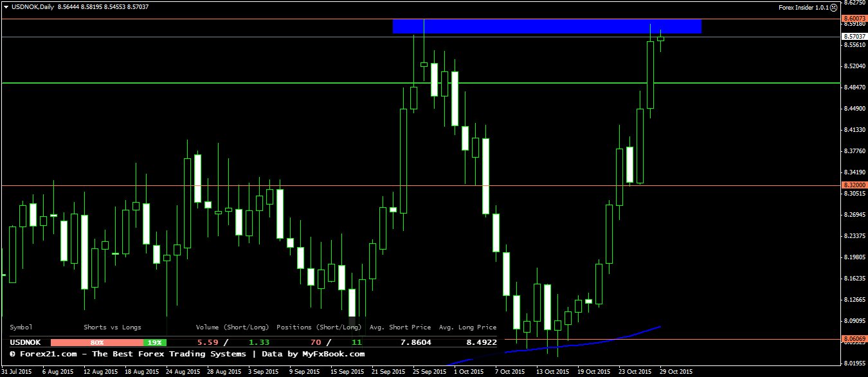The height and width of the screenshot is (377, 868).
Task: Click the Forex21.com credit line
Action: pos(187,354)
